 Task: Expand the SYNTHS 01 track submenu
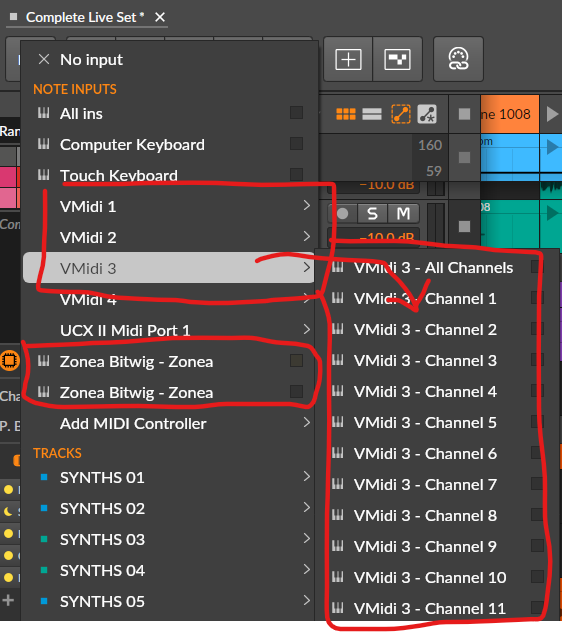(169, 477)
